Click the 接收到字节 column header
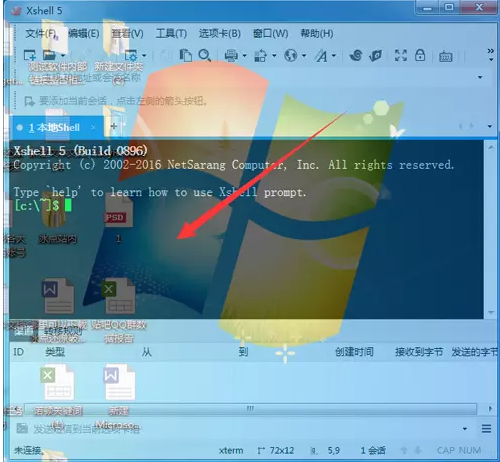The width and height of the screenshot is (500, 462). click(x=419, y=352)
